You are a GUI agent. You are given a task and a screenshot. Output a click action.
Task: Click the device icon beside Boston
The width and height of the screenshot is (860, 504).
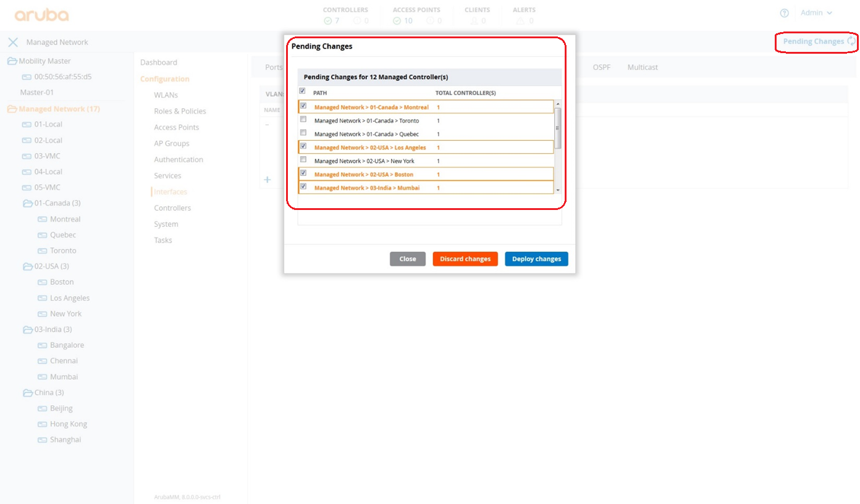tap(42, 282)
